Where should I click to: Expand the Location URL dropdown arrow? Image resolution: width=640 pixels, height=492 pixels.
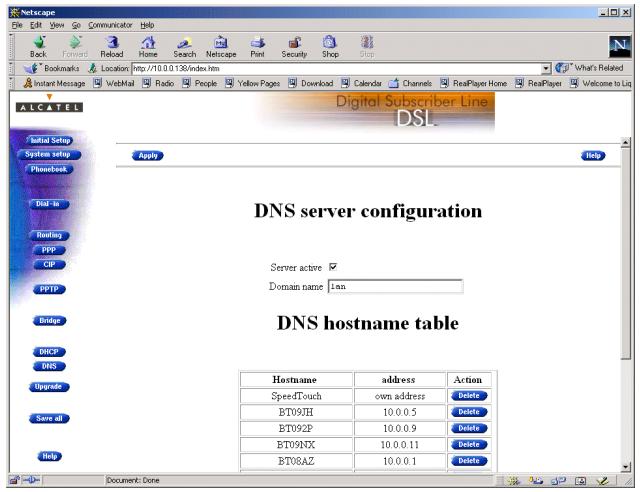[546, 69]
